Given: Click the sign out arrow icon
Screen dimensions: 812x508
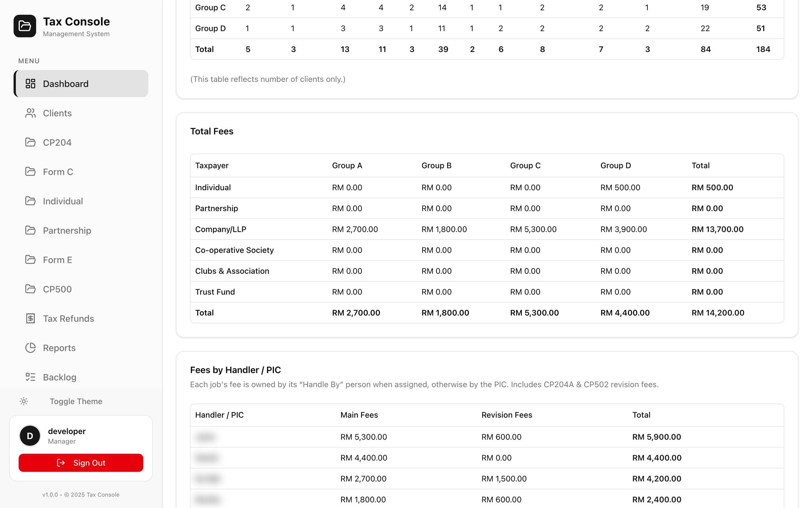Looking at the screenshot, I should (x=61, y=463).
